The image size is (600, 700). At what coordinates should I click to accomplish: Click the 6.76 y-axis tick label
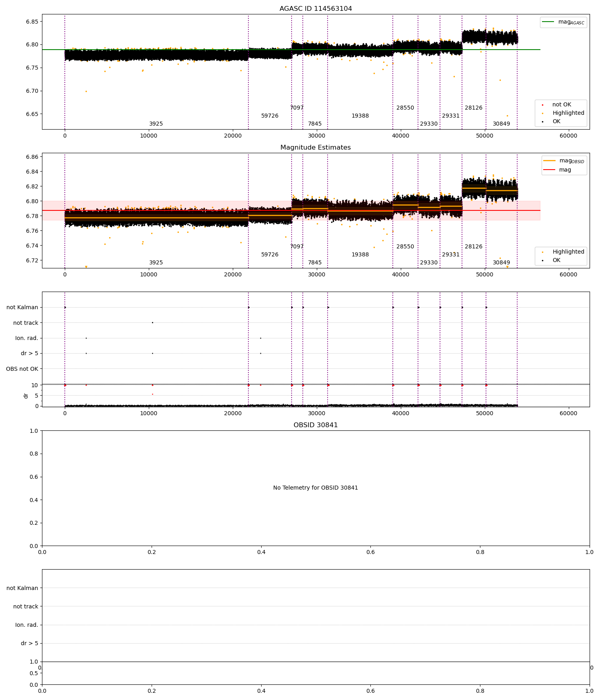(x=32, y=231)
